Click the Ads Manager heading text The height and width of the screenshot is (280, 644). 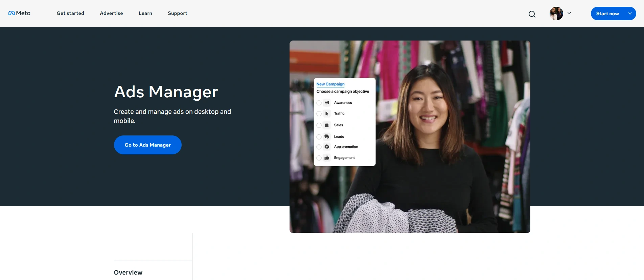tap(166, 92)
